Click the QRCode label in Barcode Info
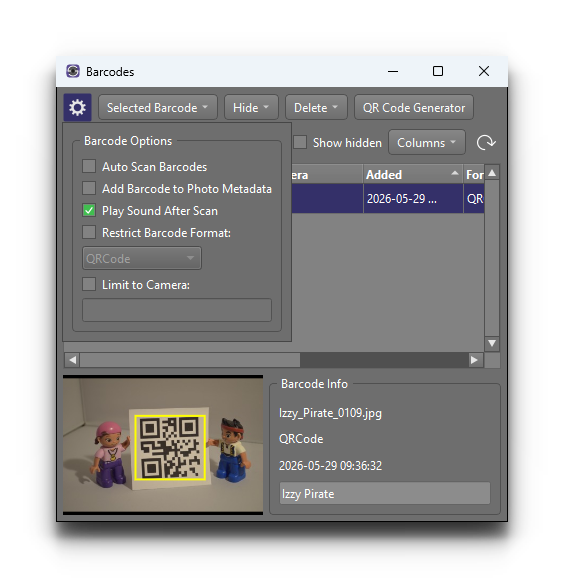The width and height of the screenshot is (564, 578). click(x=301, y=439)
